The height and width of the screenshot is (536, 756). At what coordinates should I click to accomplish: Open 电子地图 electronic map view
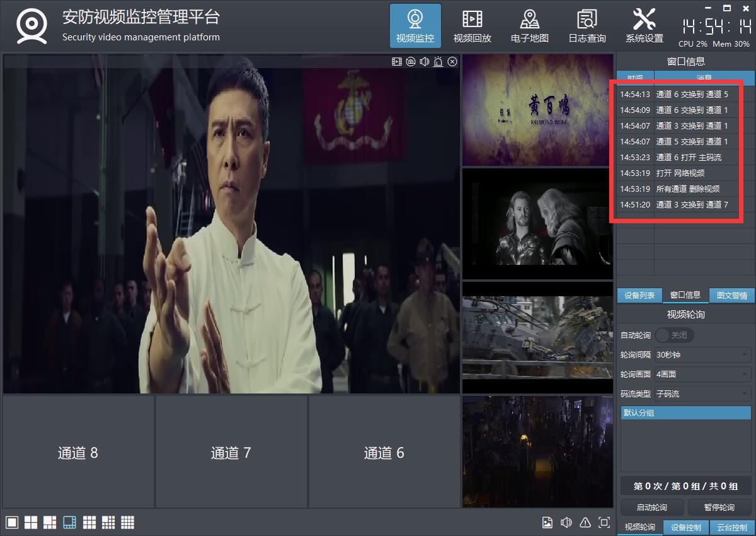(x=529, y=26)
